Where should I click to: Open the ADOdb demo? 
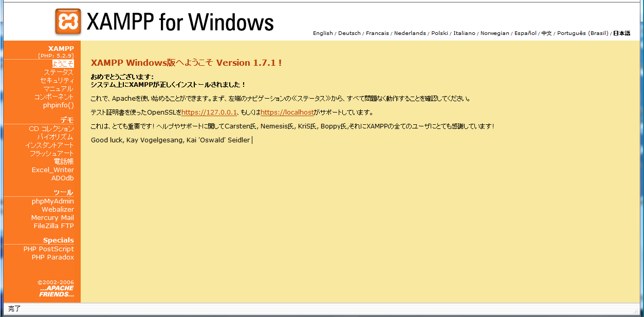pyautogui.click(x=62, y=178)
